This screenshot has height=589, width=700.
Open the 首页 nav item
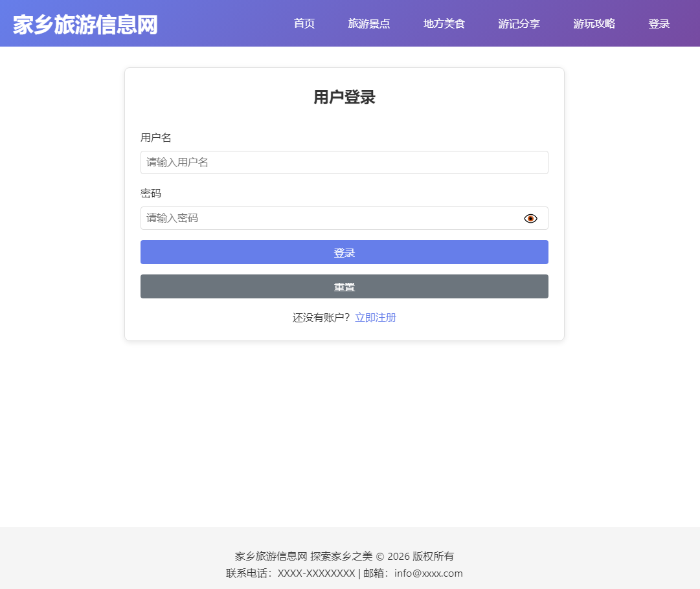pyautogui.click(x=304, y=24)
